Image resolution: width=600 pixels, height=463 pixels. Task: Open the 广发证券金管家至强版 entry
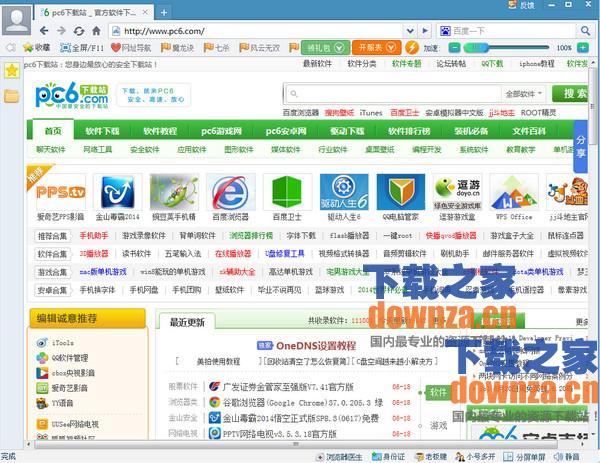point(288,387)
